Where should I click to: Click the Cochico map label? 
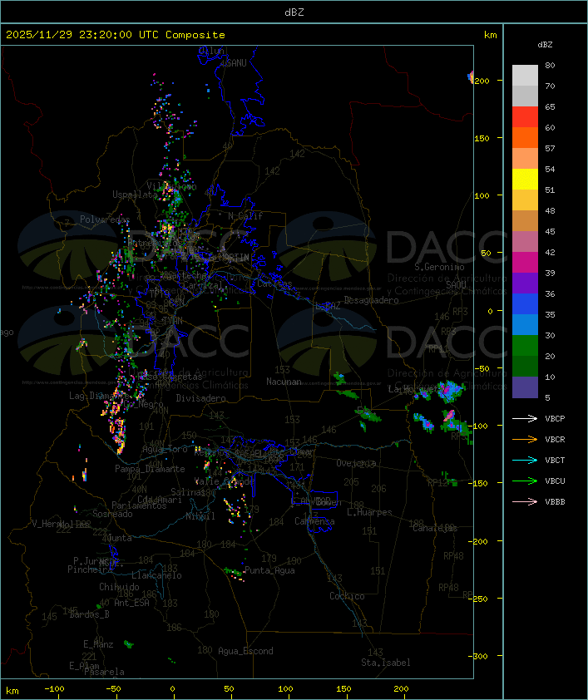[x=347, y=596]
